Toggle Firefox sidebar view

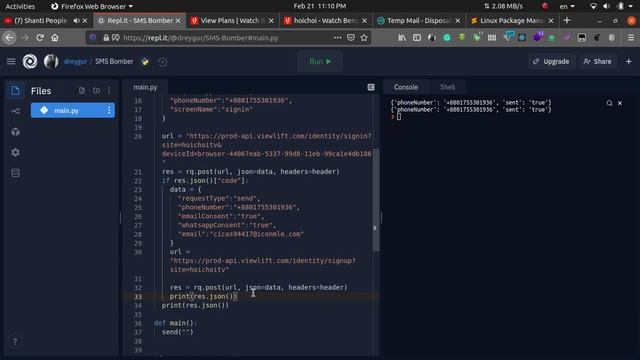pyautogui.click(x=417, y=38)
